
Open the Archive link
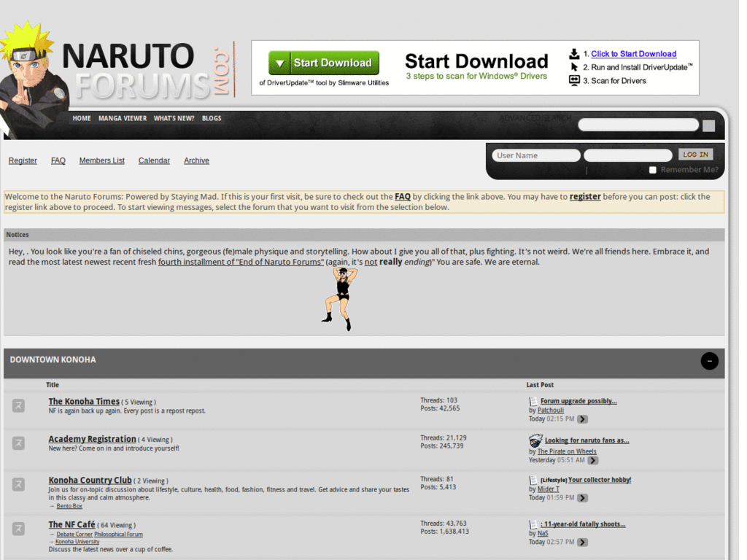tap(196, 161)
